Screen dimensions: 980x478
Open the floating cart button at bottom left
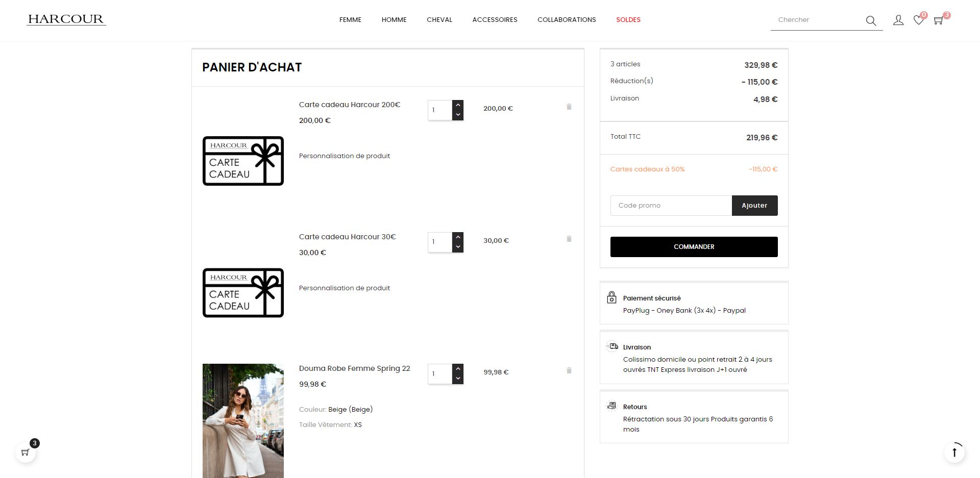pyautogui.click(x=26, y=452)
